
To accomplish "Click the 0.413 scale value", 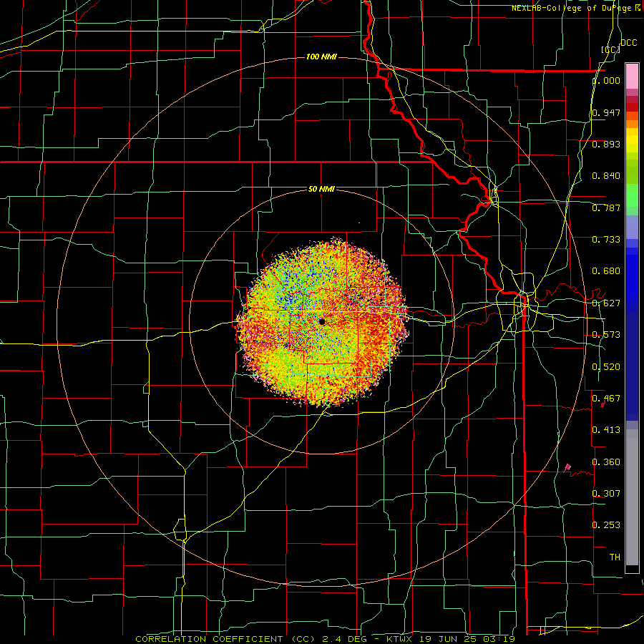I will pyautogui.click(x=606, y=430).
